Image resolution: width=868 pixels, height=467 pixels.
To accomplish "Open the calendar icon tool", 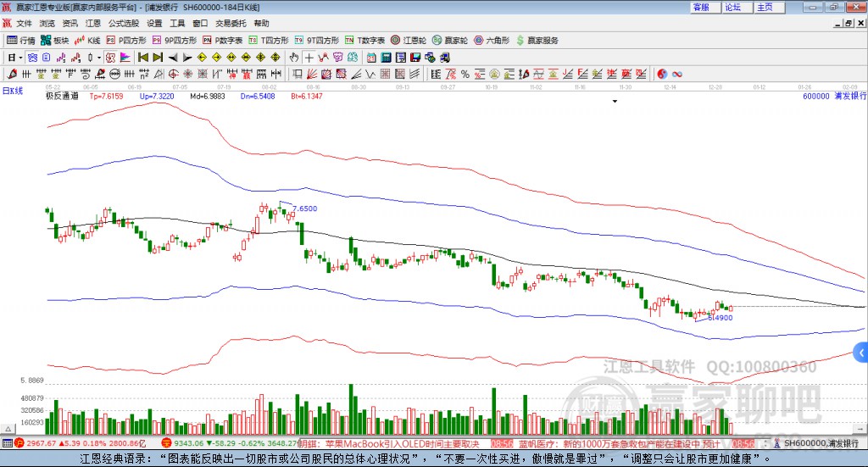I will click(371, 58).
